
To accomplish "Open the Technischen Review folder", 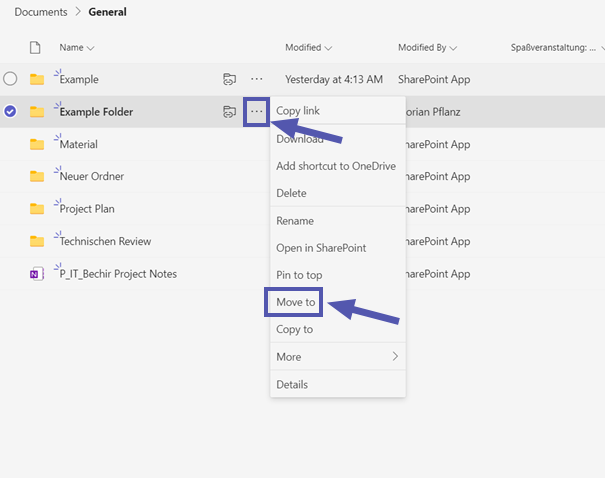I will [x=106, y=241].
